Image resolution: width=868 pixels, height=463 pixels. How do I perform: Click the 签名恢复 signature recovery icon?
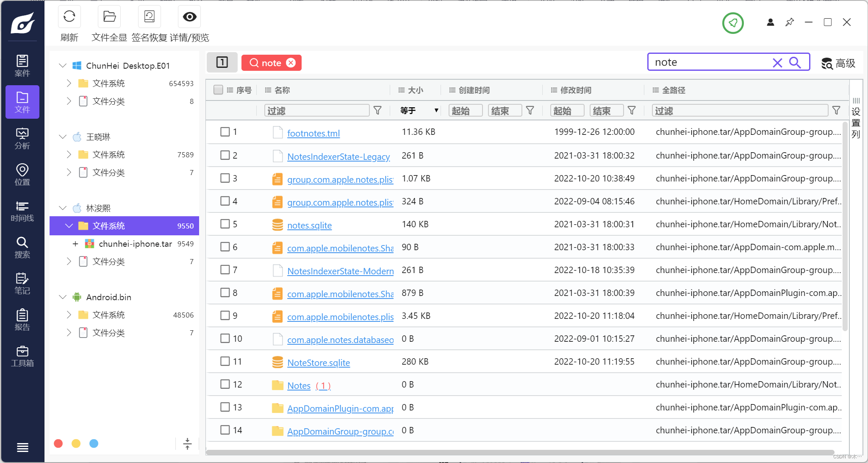click(x=149, y=17)
